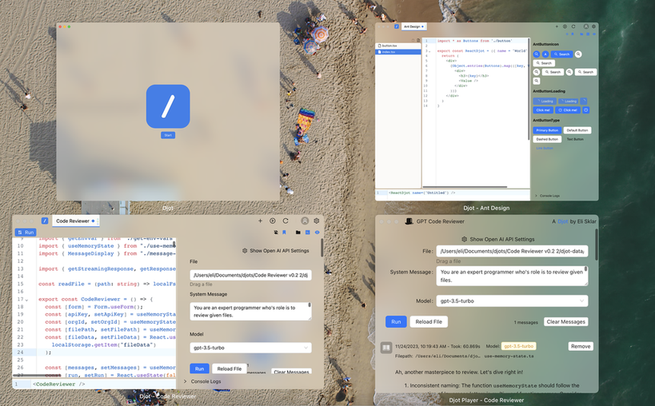This screenshot has height=406, width=655.
Task: Add a tab with plus icon in Ant Design window
Action: 557,27
